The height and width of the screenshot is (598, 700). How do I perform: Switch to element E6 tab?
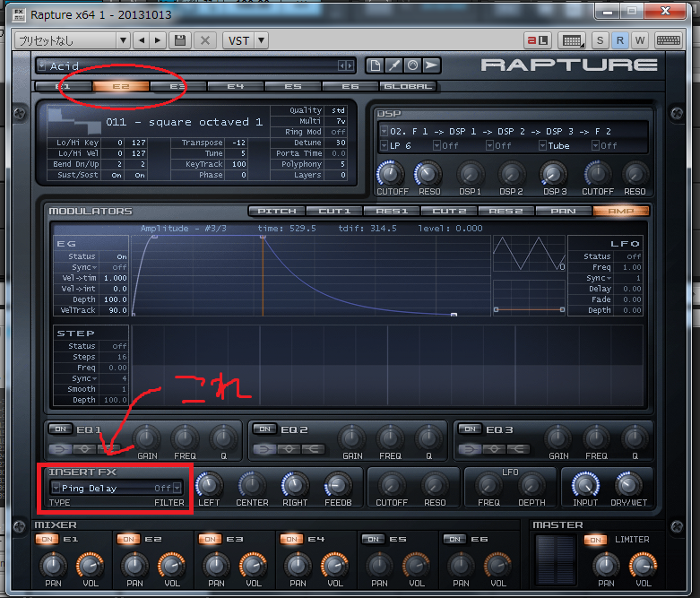pyautogui.click(x=350, y=86)
